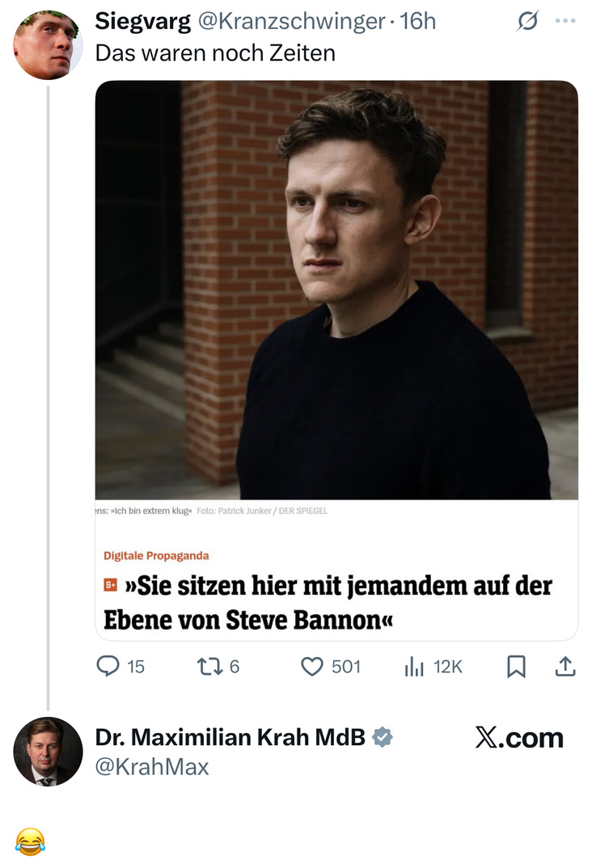Click the Digitale Propaganda category label
The image size is (592, 868).
156,555
